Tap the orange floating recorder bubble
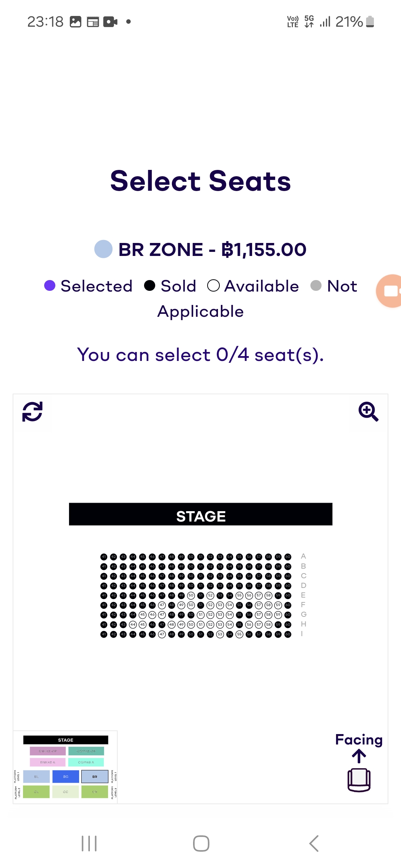This screenshot has width=401, height=868. point(389,291)
